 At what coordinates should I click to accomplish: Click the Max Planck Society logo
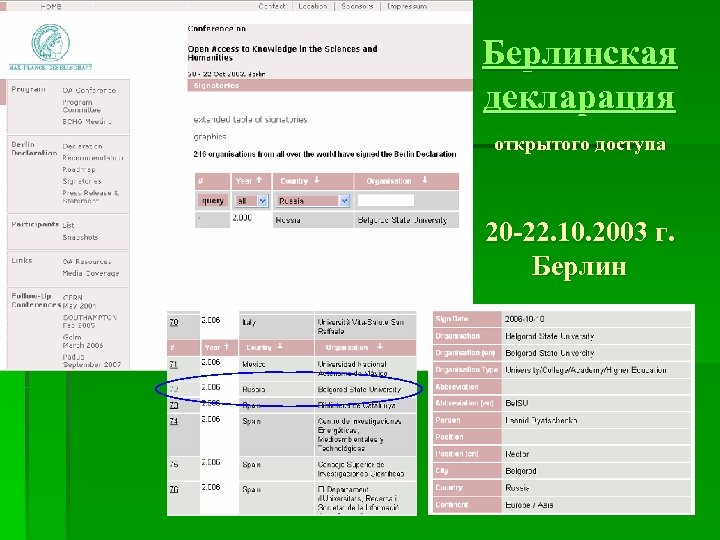(x=51, y=47)
